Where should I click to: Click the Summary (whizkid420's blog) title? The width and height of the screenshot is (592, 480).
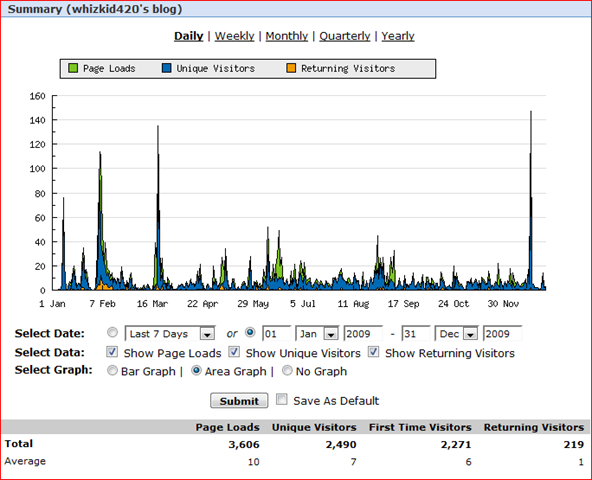(x=95, y=9)
